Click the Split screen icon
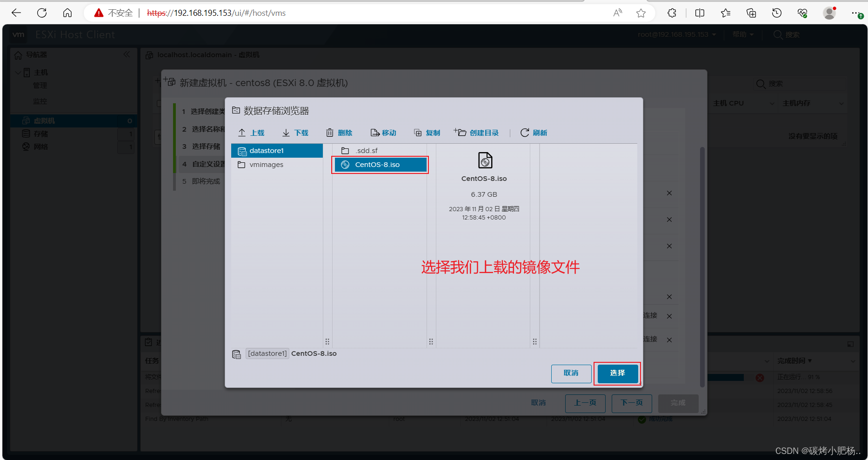Screen dimensions: 868x460 coord(700,13)
